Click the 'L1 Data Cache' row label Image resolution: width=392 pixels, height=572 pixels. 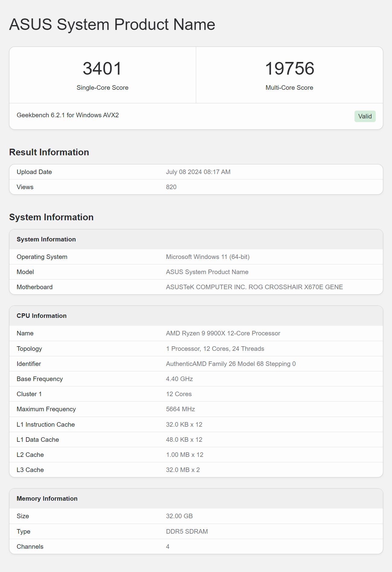pyautogui.click(x=38, y=440)
